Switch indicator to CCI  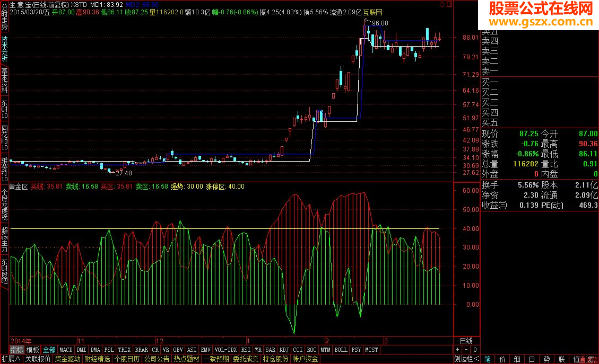coord(298,350)
